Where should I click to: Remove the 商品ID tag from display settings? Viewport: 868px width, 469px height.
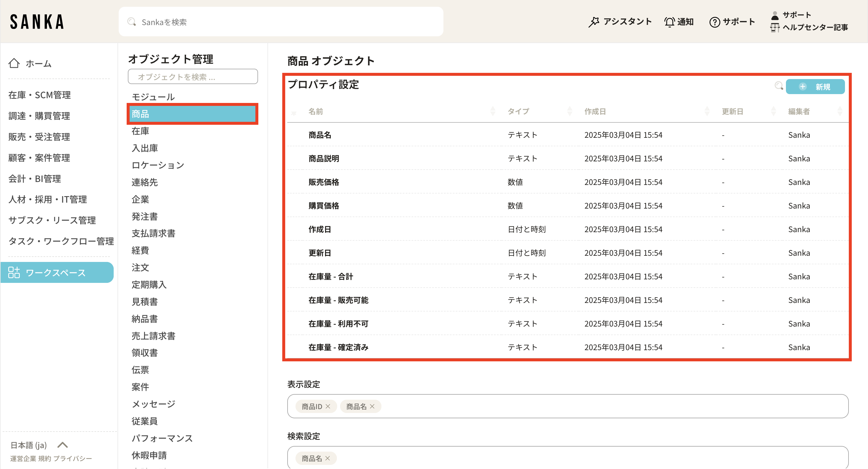point(328,406)
